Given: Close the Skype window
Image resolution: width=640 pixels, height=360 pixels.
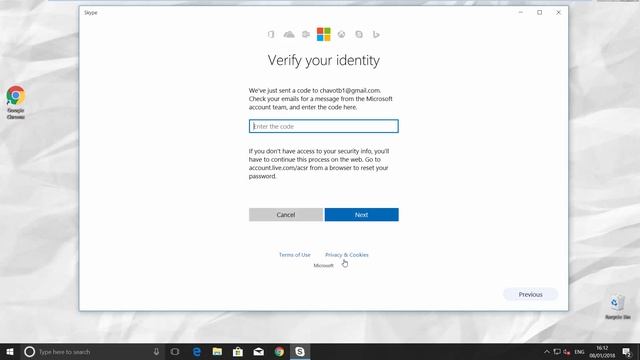Looking at the screenshot, I should pos(558,12).
